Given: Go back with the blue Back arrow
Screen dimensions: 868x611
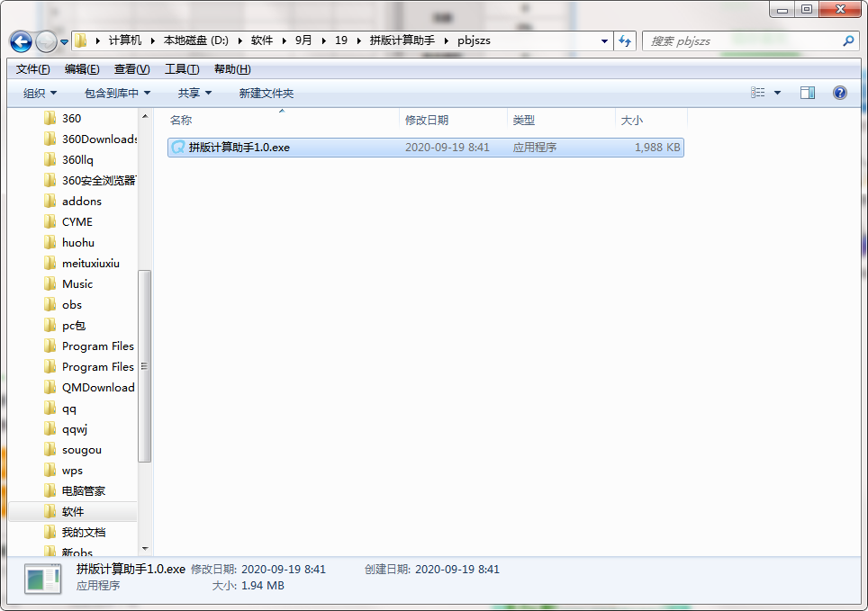Looking at the screenshot, I should pyautogui.click(x=21, y=41).
